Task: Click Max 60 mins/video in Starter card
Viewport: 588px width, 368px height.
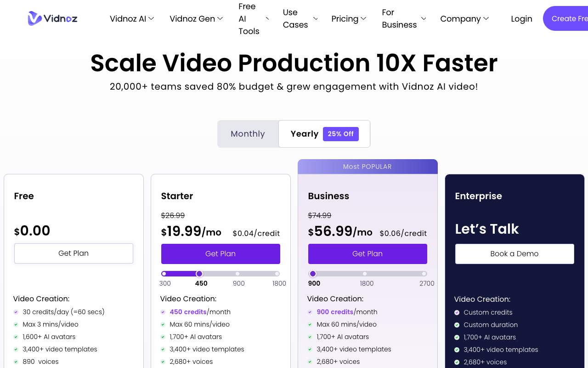Action: point(200,324)
